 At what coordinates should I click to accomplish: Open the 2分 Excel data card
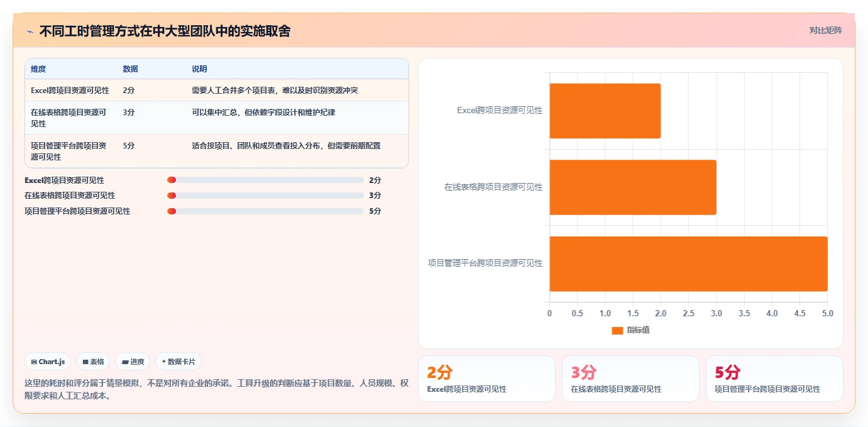(x=486, y=379)
